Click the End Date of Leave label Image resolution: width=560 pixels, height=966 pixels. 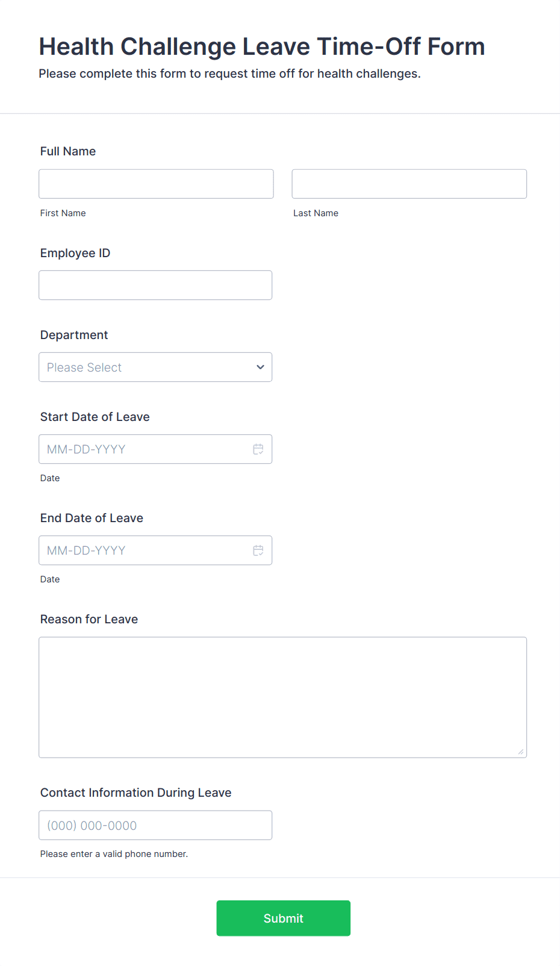[92, 519]
